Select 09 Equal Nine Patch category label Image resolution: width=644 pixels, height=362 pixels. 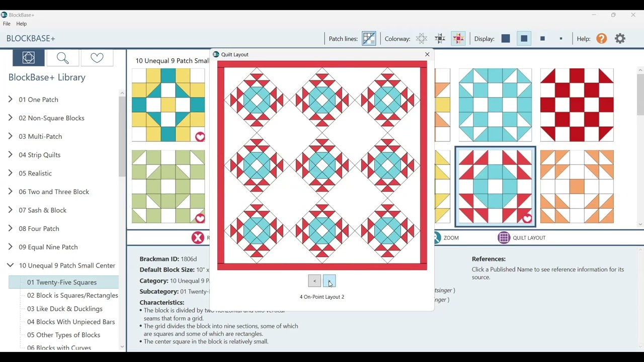[48, 247]
